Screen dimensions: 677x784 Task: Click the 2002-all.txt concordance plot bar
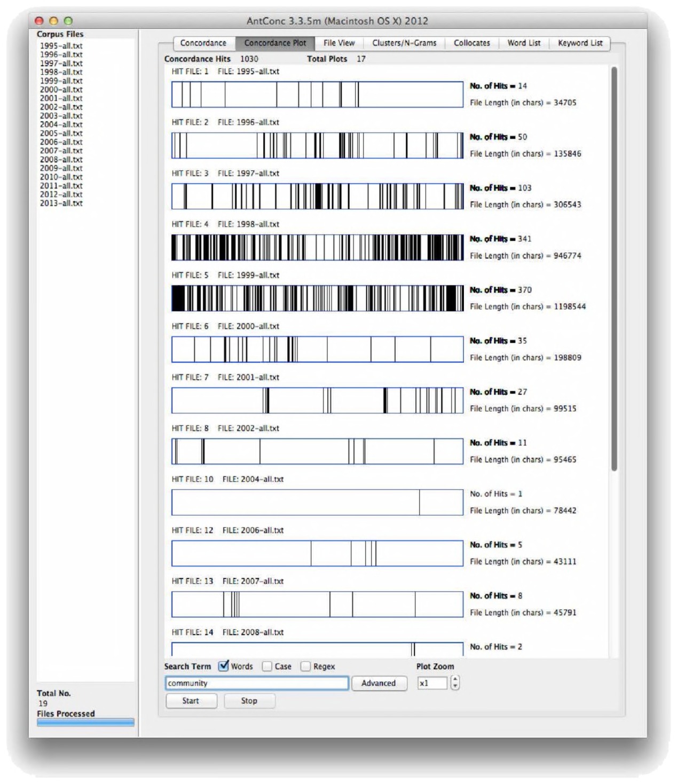click(317, 451)
